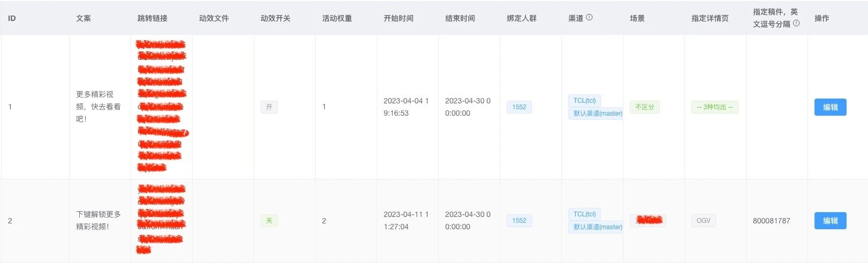Click the 结束时间 column header

point(460,18)
